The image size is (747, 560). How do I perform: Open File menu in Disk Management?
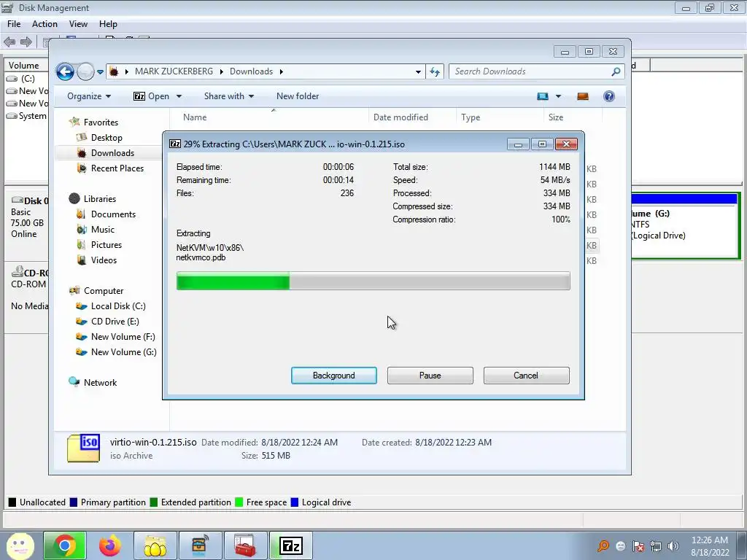tap(14, 24)
